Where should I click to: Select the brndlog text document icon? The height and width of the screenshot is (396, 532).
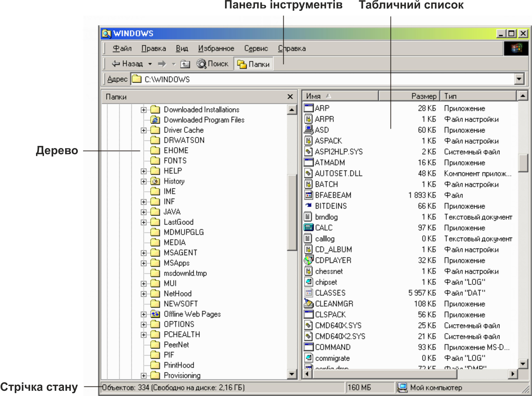(x=308, y=217)
